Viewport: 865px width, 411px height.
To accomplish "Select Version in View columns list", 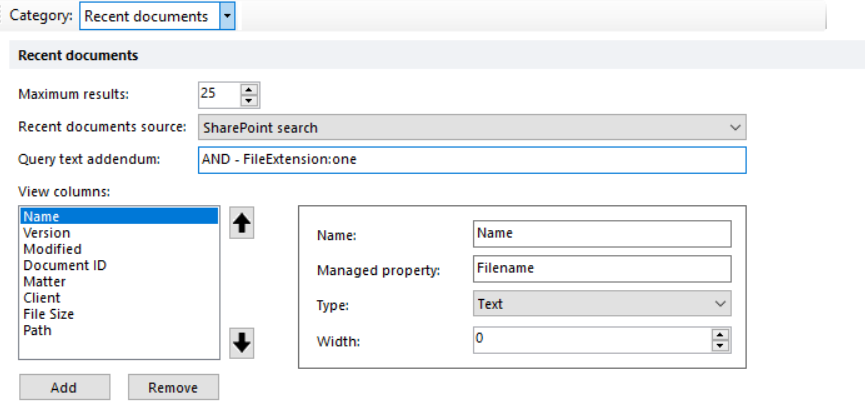I will coord(119,233).
